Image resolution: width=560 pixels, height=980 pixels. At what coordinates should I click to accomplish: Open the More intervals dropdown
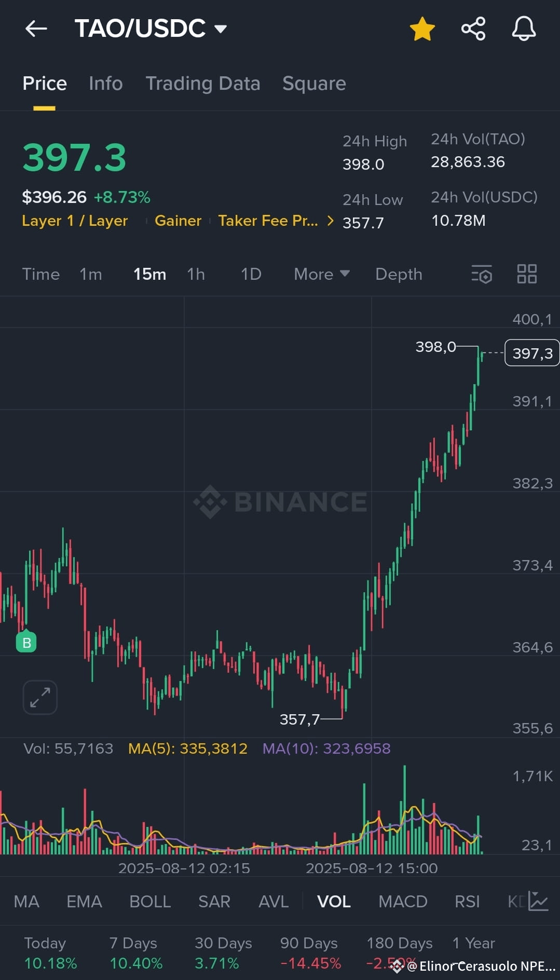[322, 274]
